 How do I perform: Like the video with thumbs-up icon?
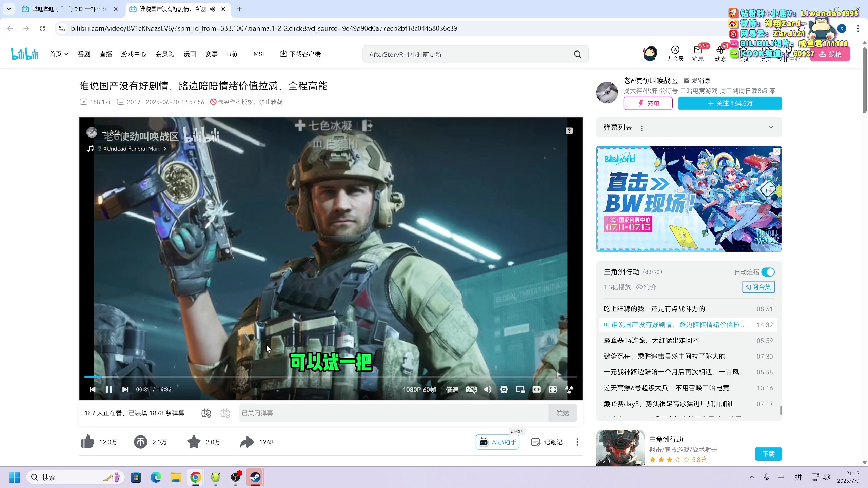click(87, 442)
